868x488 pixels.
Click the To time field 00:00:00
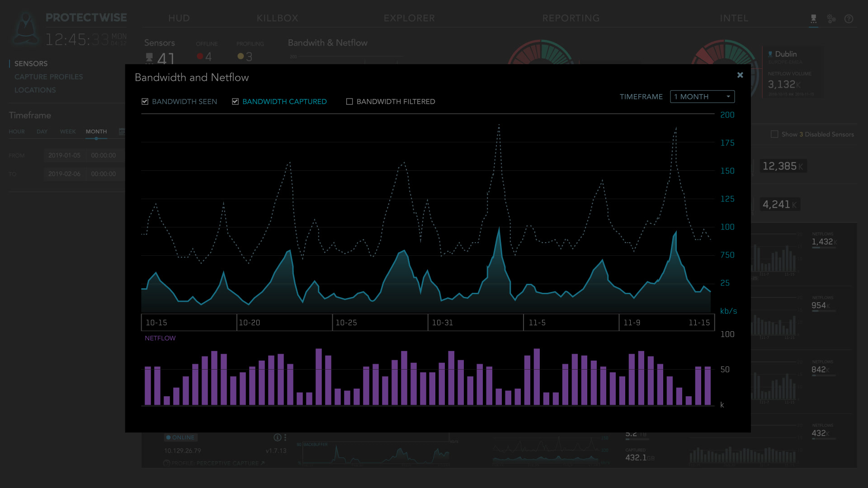pyautogui.click(x=104, y=174)
